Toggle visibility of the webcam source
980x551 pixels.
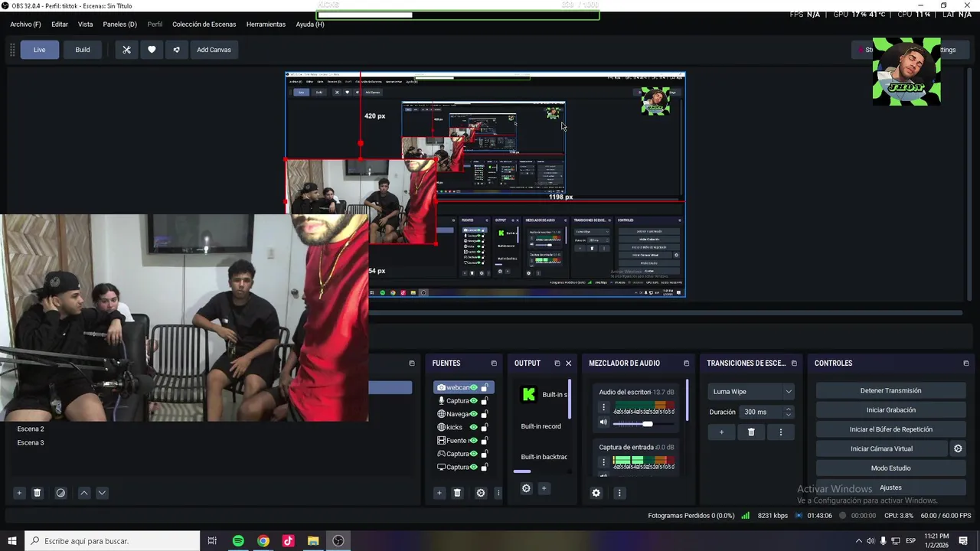[x=474, y=387]
